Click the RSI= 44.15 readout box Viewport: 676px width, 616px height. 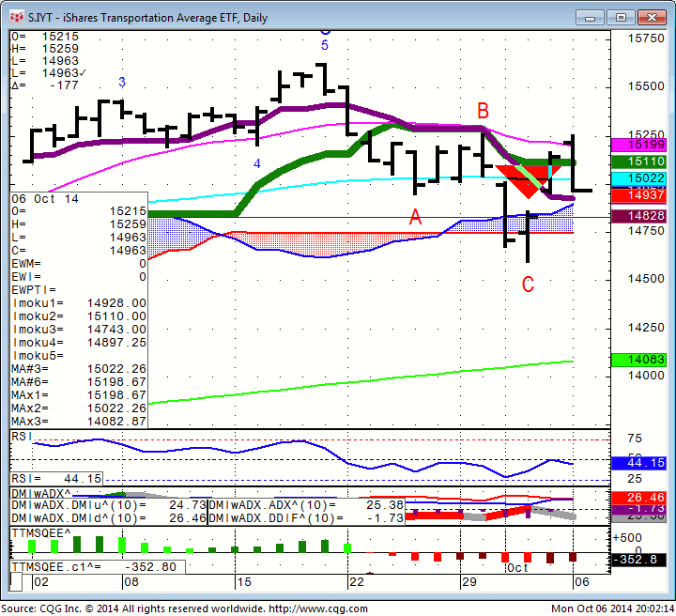(x=56, y=479)
